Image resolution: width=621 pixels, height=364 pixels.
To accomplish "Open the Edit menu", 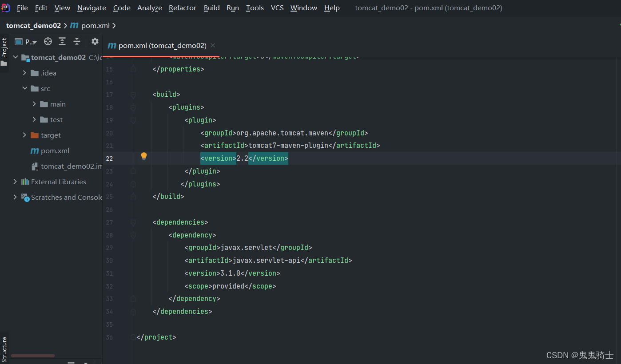I will click(41, 8).
